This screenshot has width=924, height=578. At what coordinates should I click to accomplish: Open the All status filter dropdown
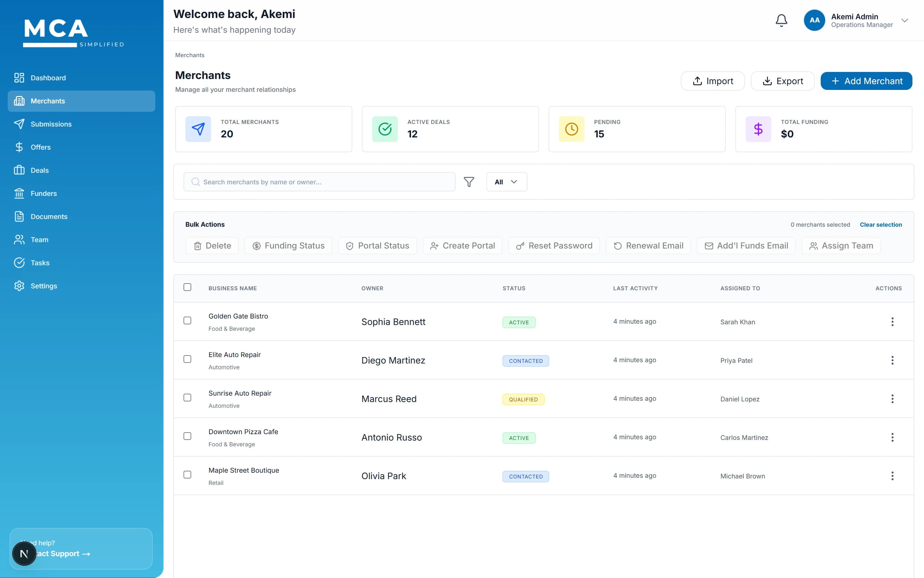tap(507, 182)
